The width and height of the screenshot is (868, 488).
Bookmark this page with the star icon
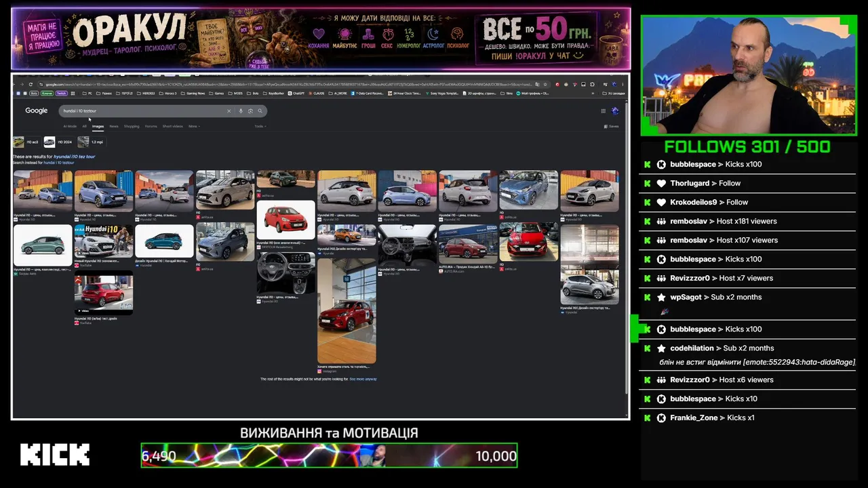pyautogui.click(x=547, y=85)
